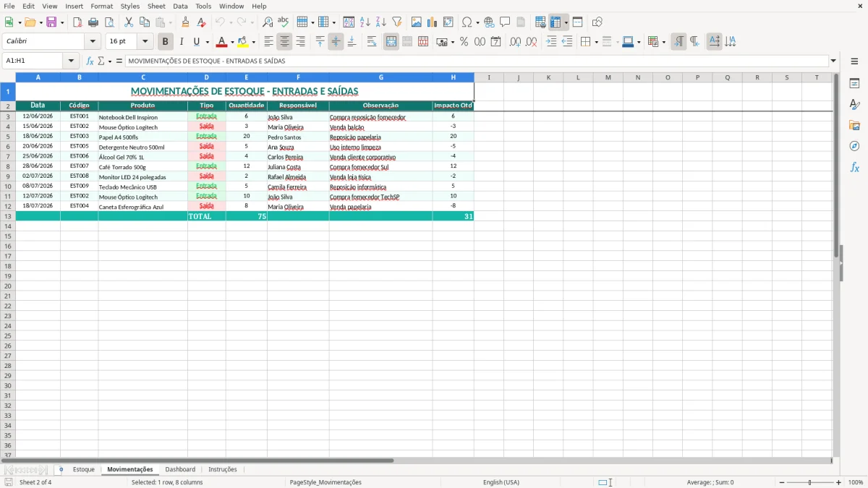The width and height of the screenshot is (868, 488).
Task: Insert a chart
Action: pyautogui.click(x=433, y=22)
